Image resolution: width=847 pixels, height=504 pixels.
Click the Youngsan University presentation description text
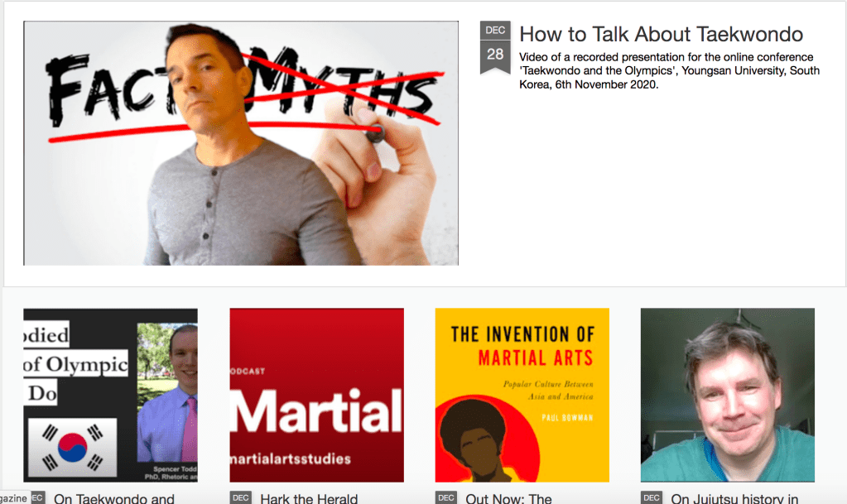669,71
